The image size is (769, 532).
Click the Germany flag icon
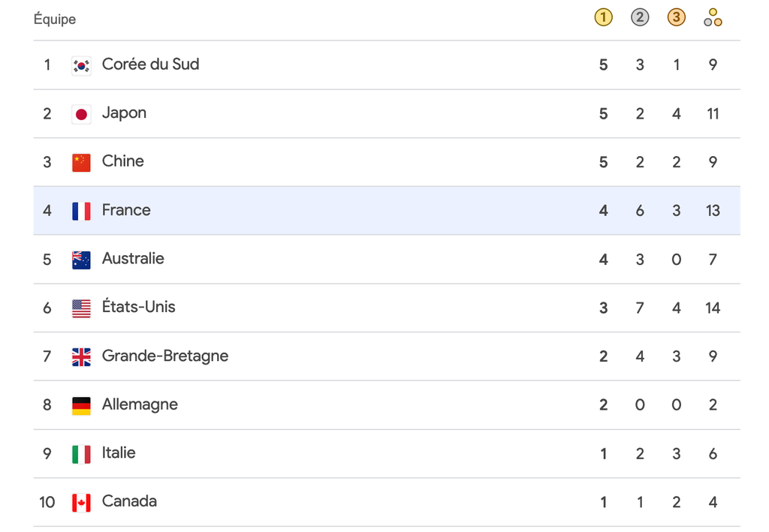[81, 405]
